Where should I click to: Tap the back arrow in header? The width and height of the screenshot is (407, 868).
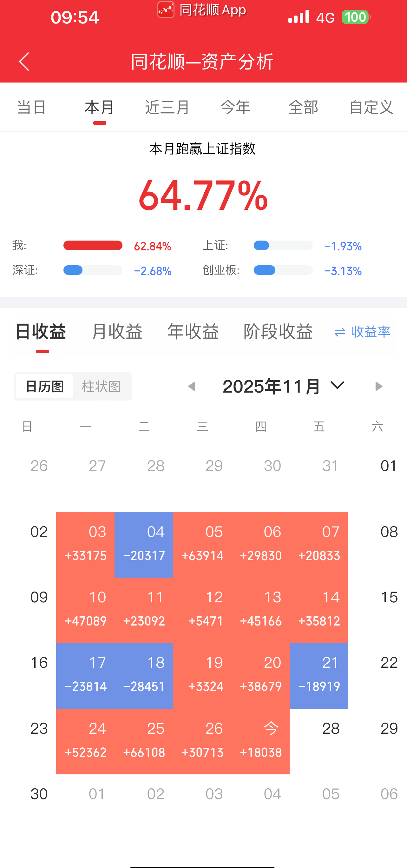tap(24, 61)
